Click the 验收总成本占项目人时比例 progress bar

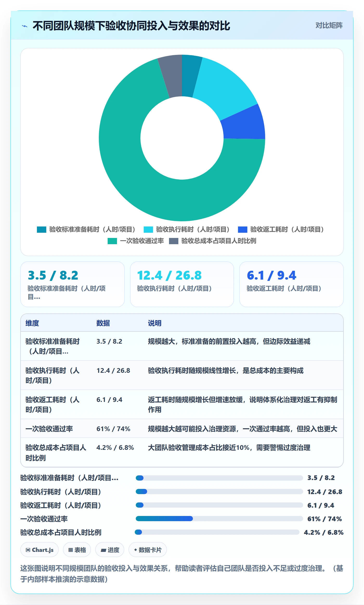(x=217, y=532)
